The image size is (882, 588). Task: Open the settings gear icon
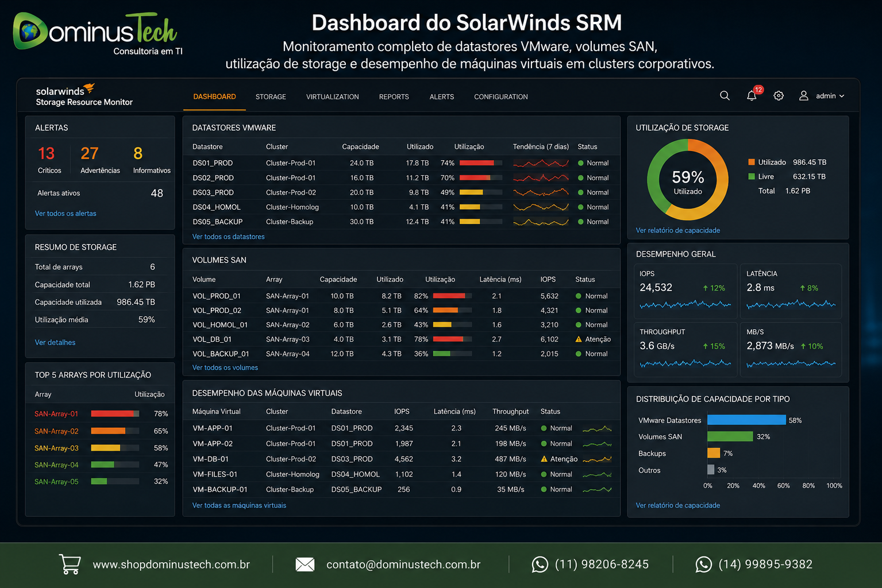tap(779, 96)
